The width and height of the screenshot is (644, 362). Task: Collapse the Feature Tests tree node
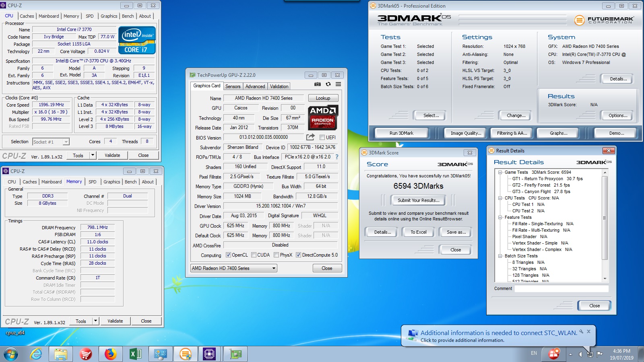tap(500, 217)
